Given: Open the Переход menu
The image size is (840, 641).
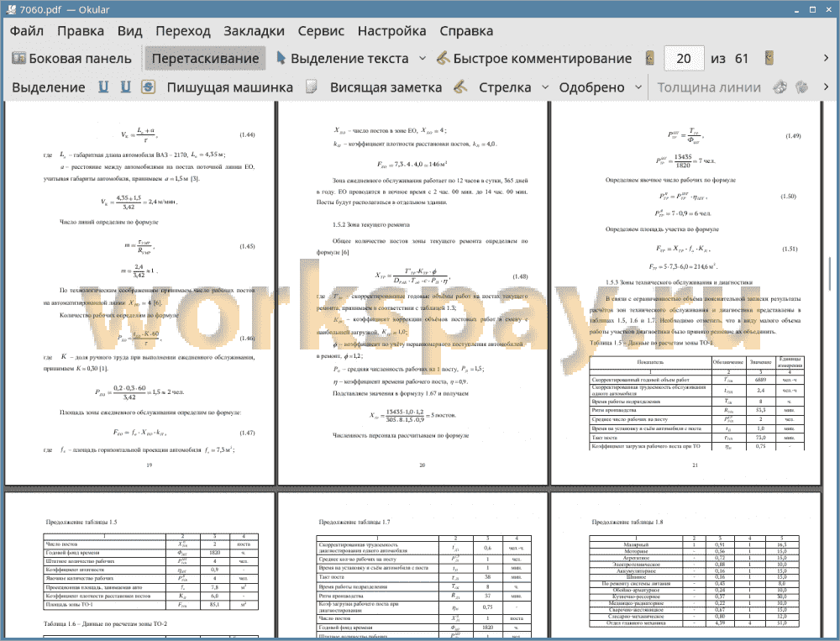Looking at the screenshot, I should 182,31.
